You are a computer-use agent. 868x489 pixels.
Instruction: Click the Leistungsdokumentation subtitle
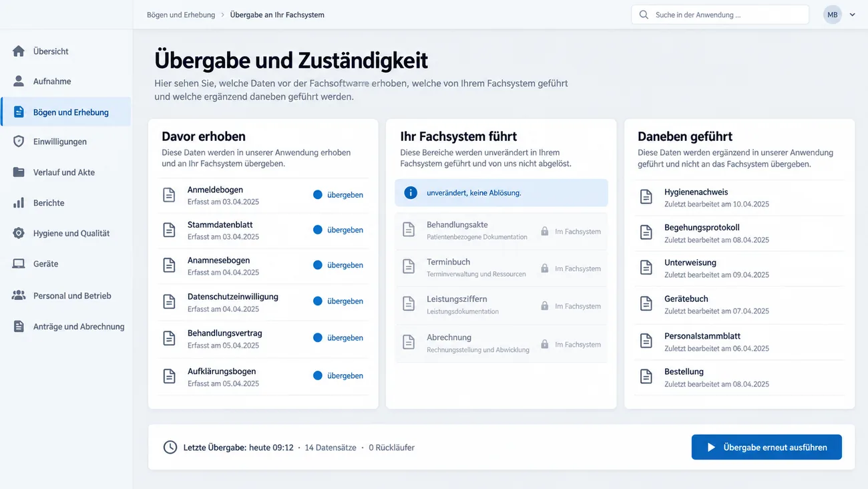pyautogui.click(x=463, y=311)
